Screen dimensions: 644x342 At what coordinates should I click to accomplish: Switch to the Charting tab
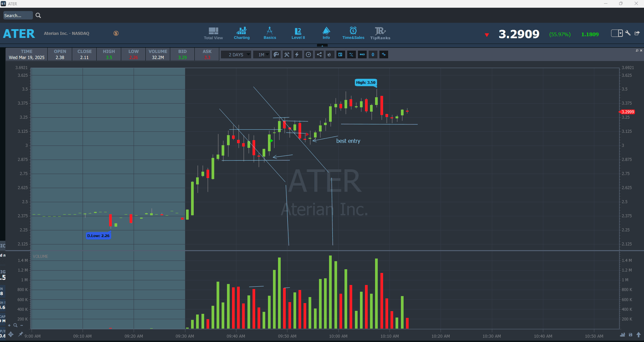pos(242,34)
